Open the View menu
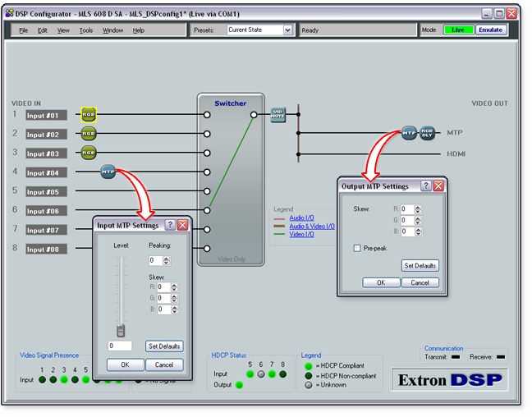The height and width of the screenshot is (417, 532). (63, 30)
